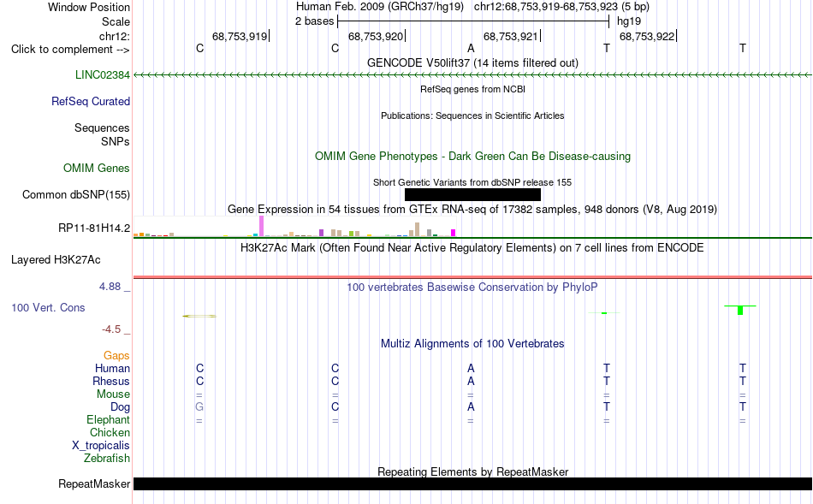Screen dimensions: 813x504
Task: Click the Rhesus species label
Action: pos(111,381)
